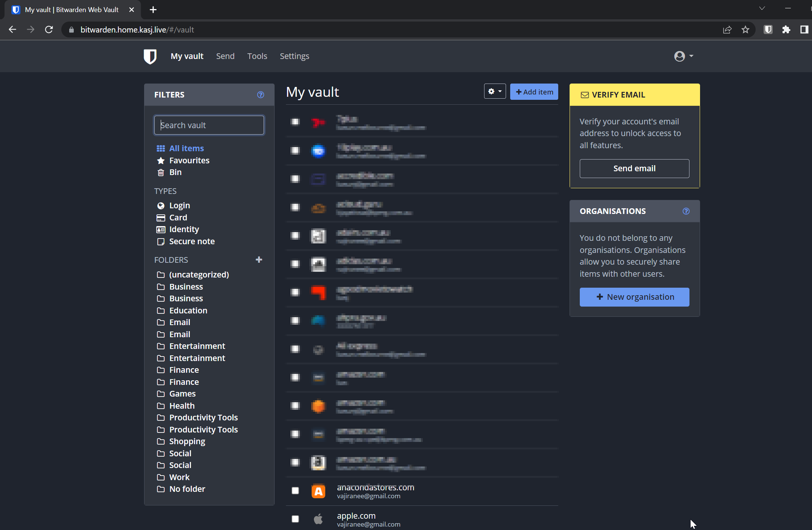Select the Card type filter
This screenshot has height=530, width=812.
[x=178, y=217]
